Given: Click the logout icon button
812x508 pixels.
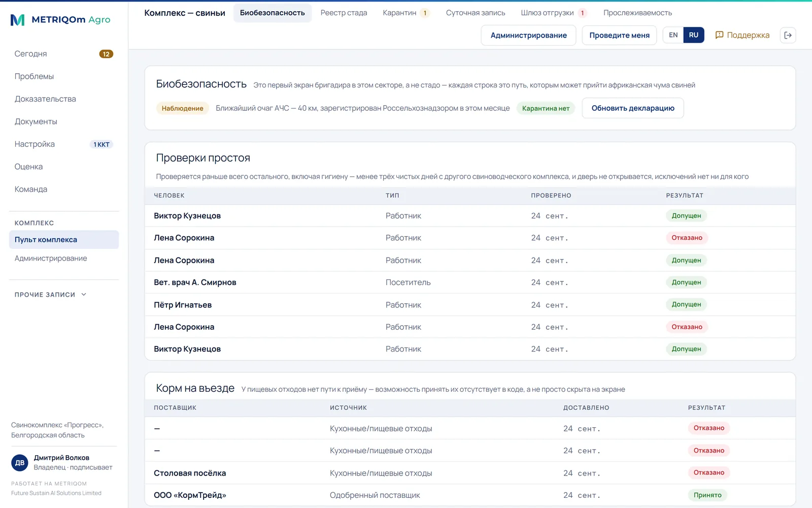Looking at the screenshot, I should click(788, 35).
